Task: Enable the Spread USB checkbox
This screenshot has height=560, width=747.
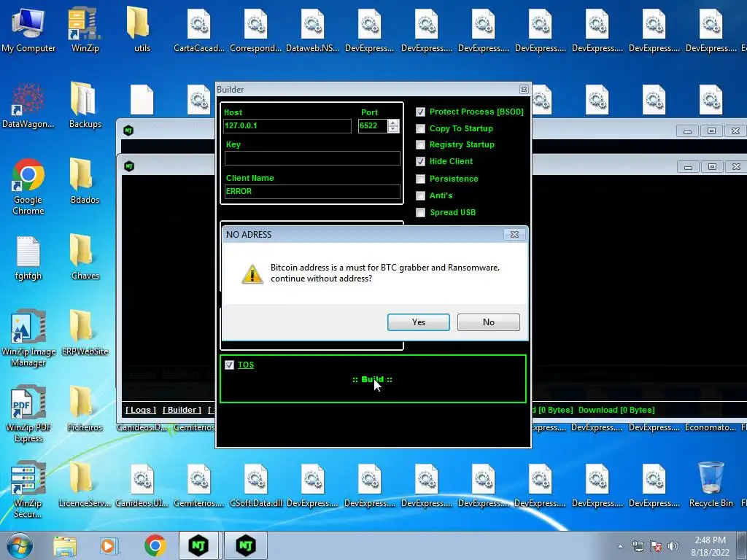Action: tap(420, 212)
